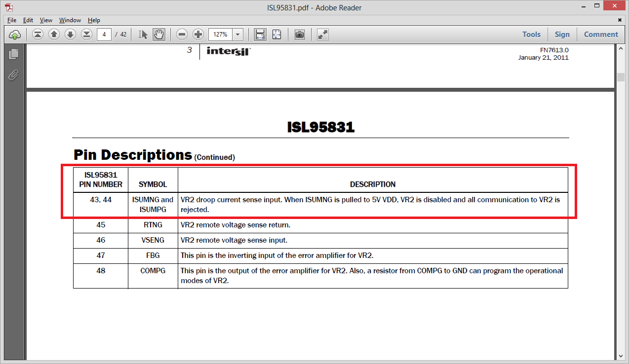Open the Help menu

(x=94, y=20)
